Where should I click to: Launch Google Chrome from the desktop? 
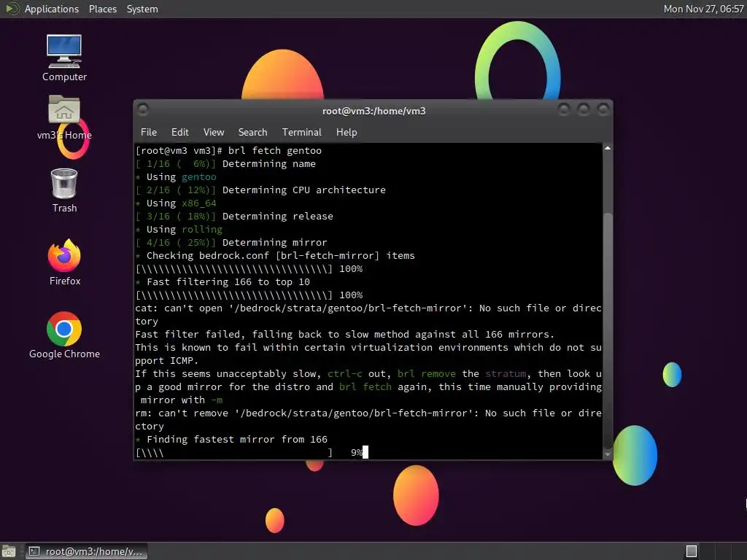click(64, 335)
